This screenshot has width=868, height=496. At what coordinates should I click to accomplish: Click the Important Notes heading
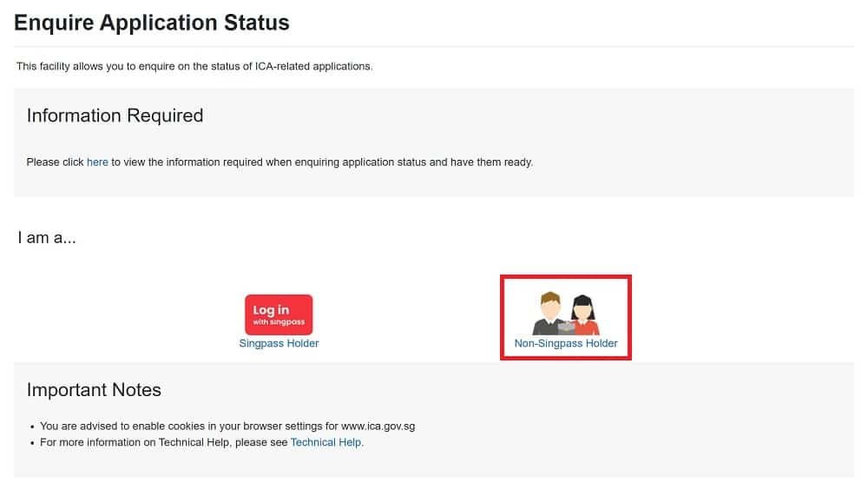pyautogui.click(x=94, y=390)
